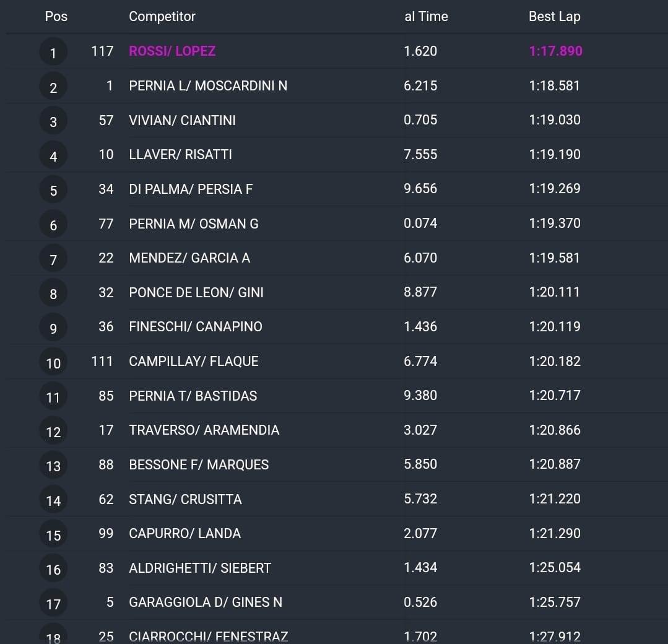Open PERNIA L/ MOSCARDINI N entry
Screen dimensions: 668x644
pyautogui.click(x=208, y=85)
